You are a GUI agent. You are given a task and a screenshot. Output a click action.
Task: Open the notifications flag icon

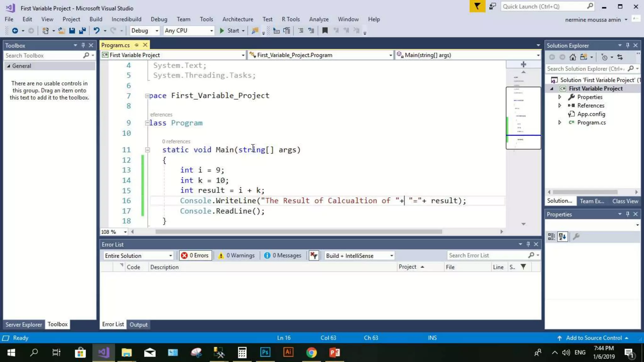477,6
